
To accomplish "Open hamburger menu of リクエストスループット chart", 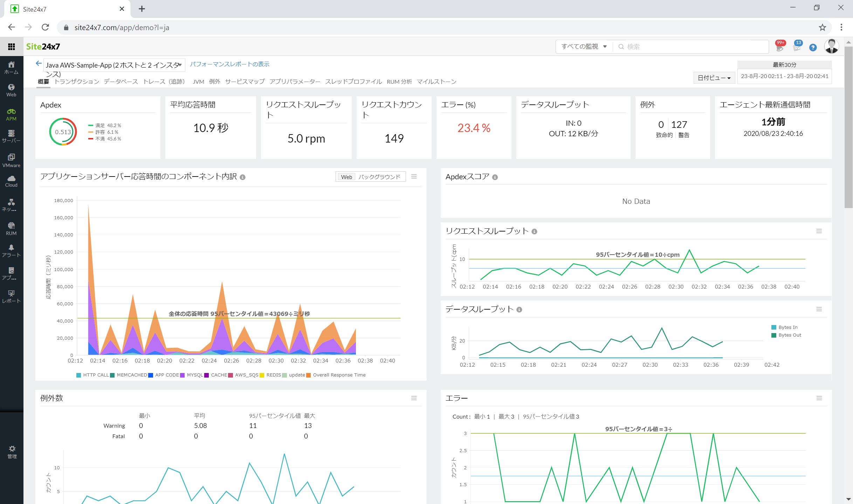I will pyautogui.click(x=819, y=231).
